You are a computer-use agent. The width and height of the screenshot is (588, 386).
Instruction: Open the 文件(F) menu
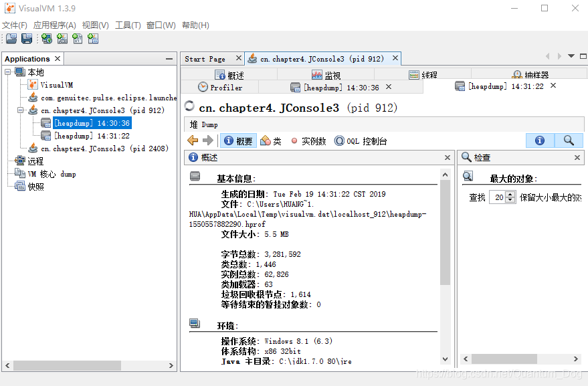tap(15, 25)
